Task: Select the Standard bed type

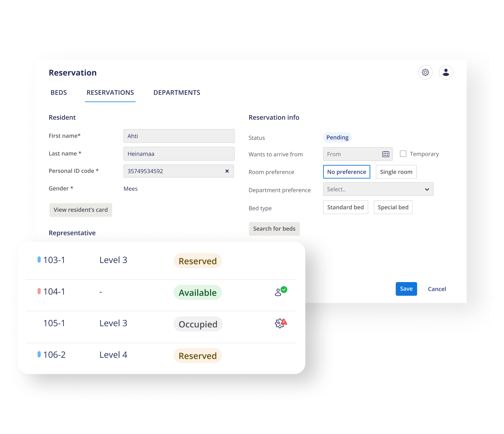Action: pyautogui.click(x=345, y=207)
